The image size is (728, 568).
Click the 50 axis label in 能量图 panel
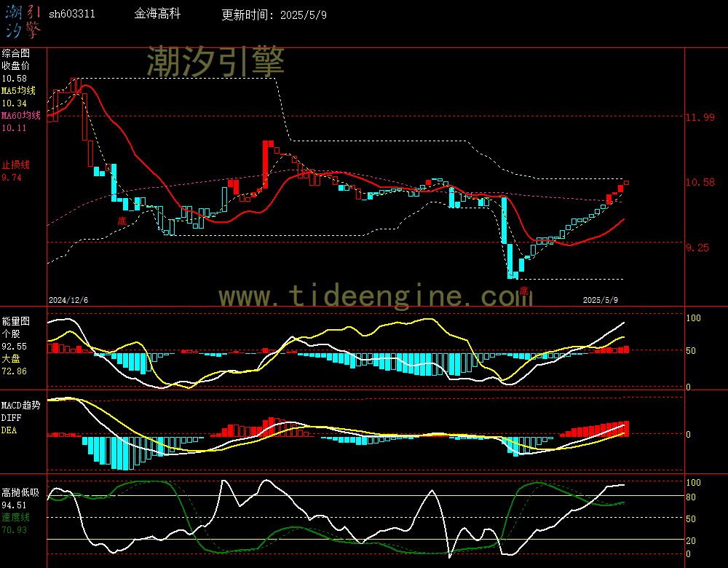(691, 351)
